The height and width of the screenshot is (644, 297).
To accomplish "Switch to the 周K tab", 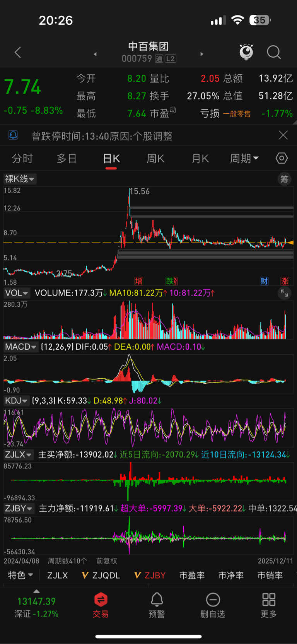I will [x=155, y=158].
